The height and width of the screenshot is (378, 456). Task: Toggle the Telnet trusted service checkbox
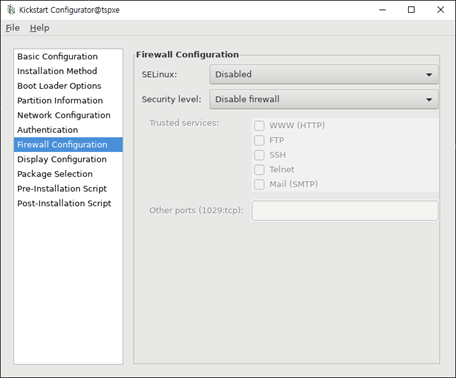(259, 170)
